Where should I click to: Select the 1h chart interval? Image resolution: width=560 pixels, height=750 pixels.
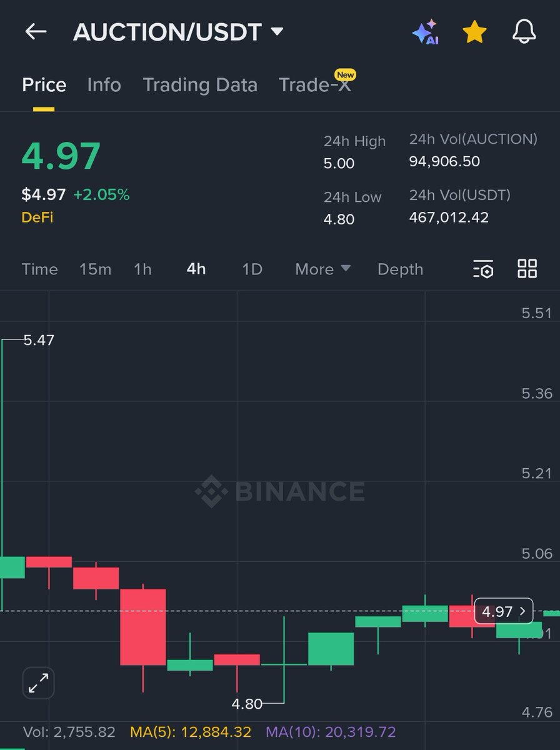(x=142, y=269)
